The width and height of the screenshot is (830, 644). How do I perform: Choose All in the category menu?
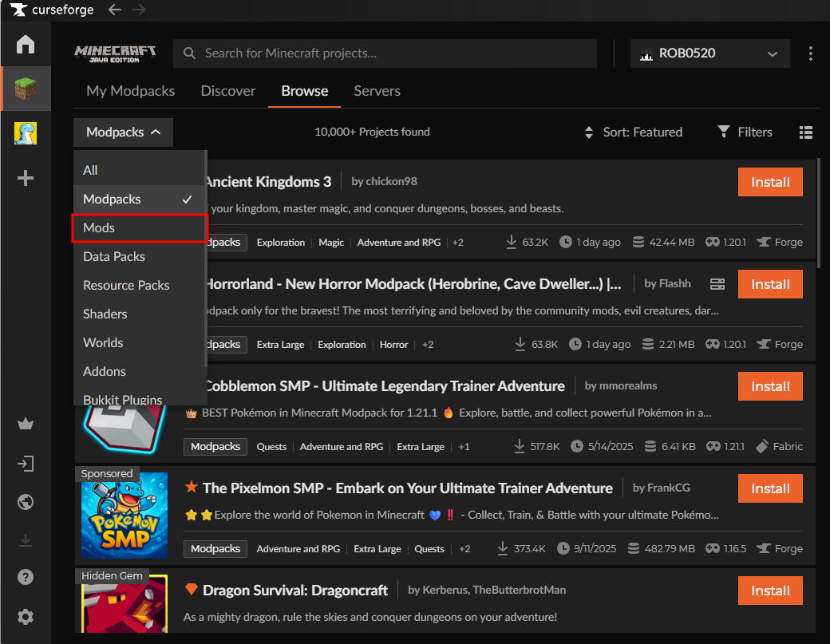[139, 171]
